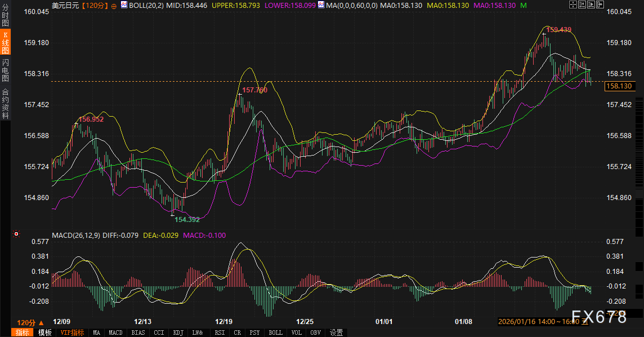Switch to the 闪电图 side tab
This screenshot has height=337, width=644.
[x=5, y=70]
